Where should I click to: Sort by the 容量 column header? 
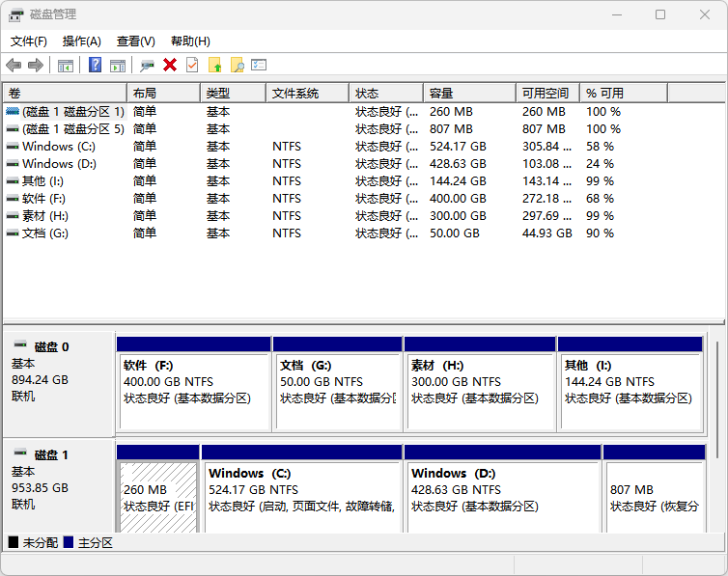point(469,94)
